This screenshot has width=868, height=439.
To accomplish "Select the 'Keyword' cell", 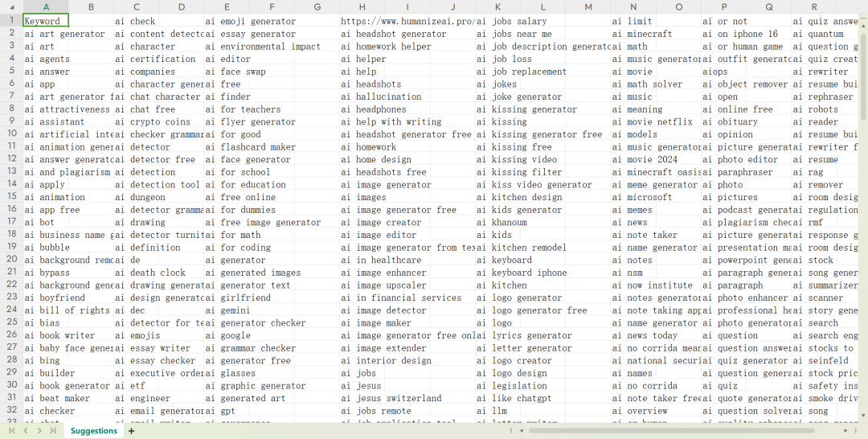I will click(x=46, y=21).
